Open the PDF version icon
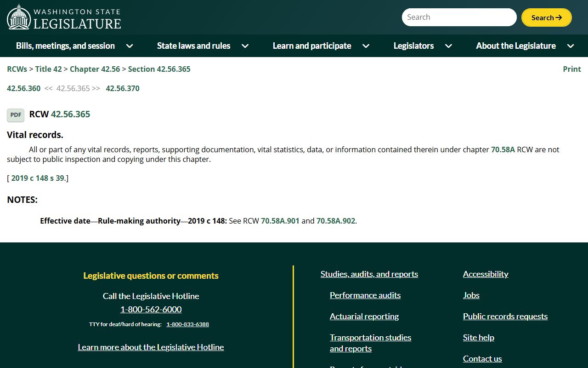Viewport: 588px width, 368px height. pyautogui.click(x=16, y=115)
